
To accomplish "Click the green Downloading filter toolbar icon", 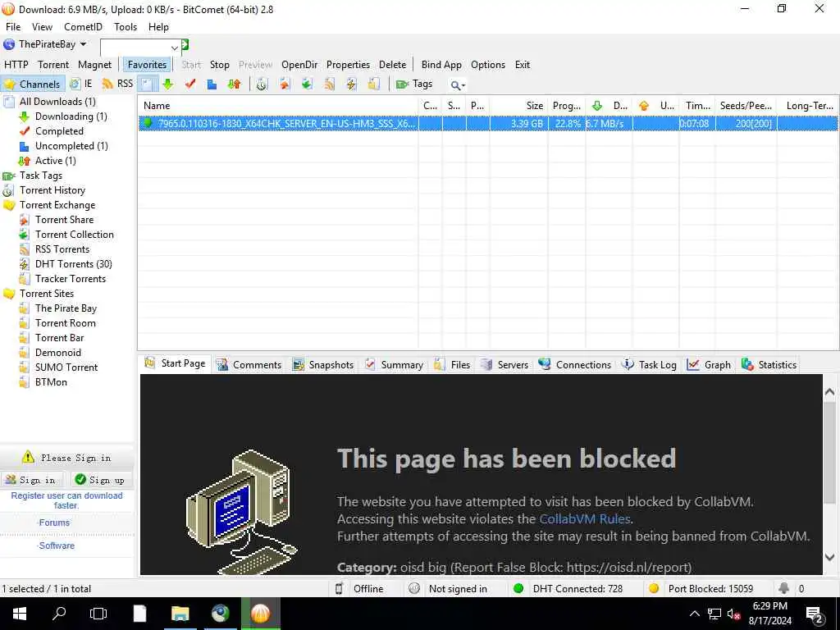I will click(x=168, y=84).
